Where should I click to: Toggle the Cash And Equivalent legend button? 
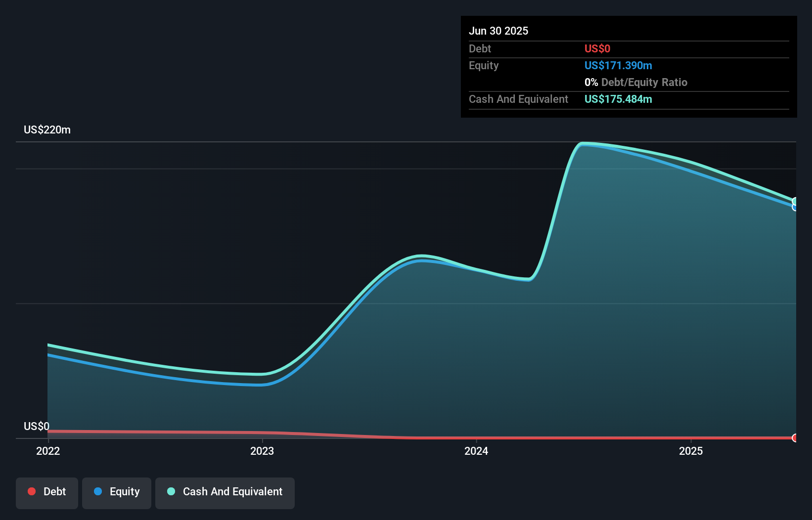(225, 493)
